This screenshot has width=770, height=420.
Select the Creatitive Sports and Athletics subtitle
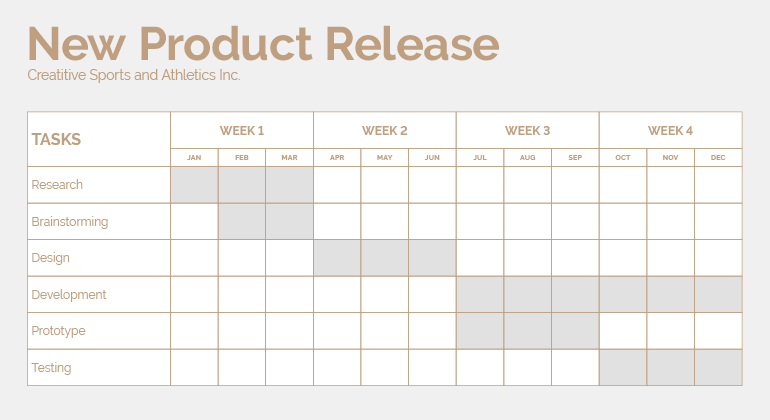[x=134, y=75]
